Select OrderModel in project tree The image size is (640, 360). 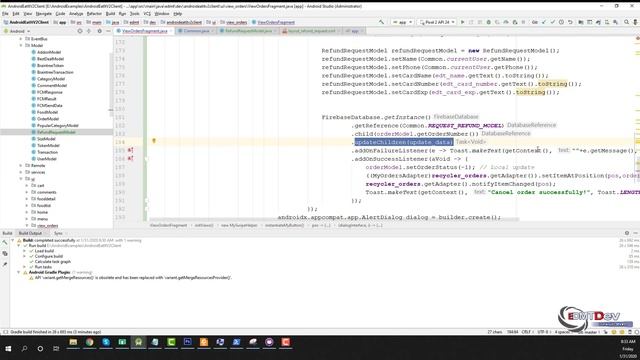pyautogui.click(x=48, y=119)
